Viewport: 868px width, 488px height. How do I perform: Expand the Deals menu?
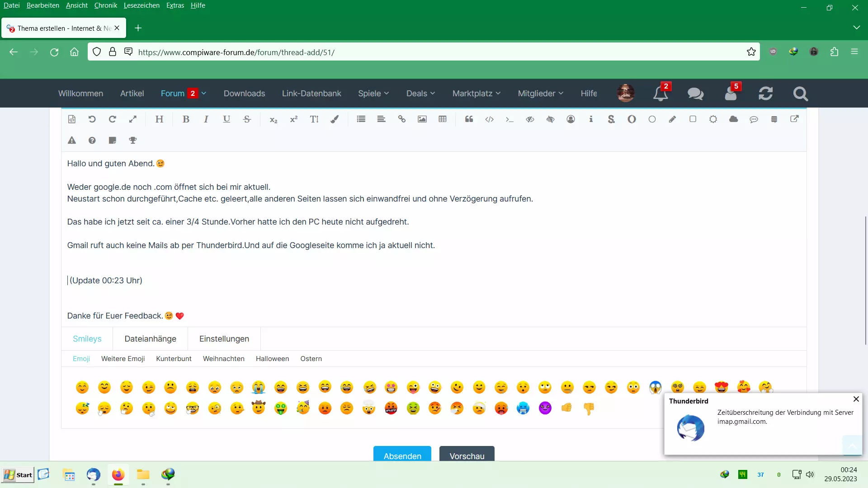[420, 94]
